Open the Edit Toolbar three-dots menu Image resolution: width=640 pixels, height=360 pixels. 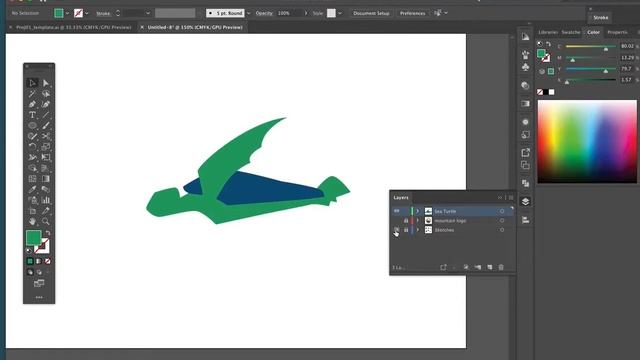click(39, 297)
